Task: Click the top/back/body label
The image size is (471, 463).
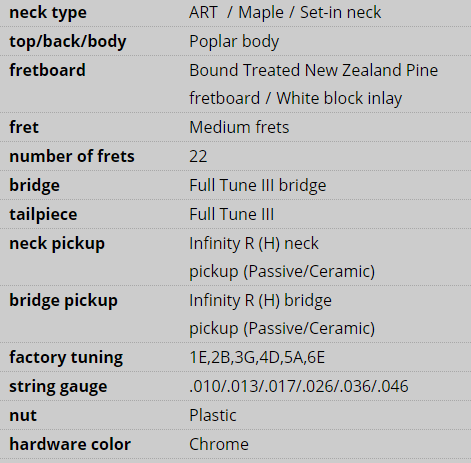Action: click(x=68, y=42)
